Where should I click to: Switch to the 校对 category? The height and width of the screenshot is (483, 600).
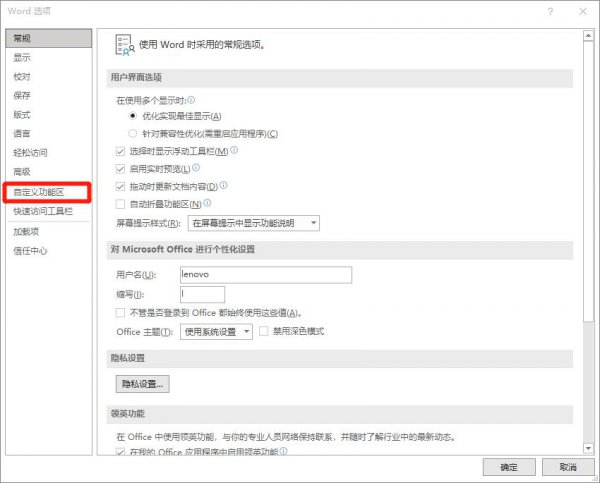(x=49, y=77)
